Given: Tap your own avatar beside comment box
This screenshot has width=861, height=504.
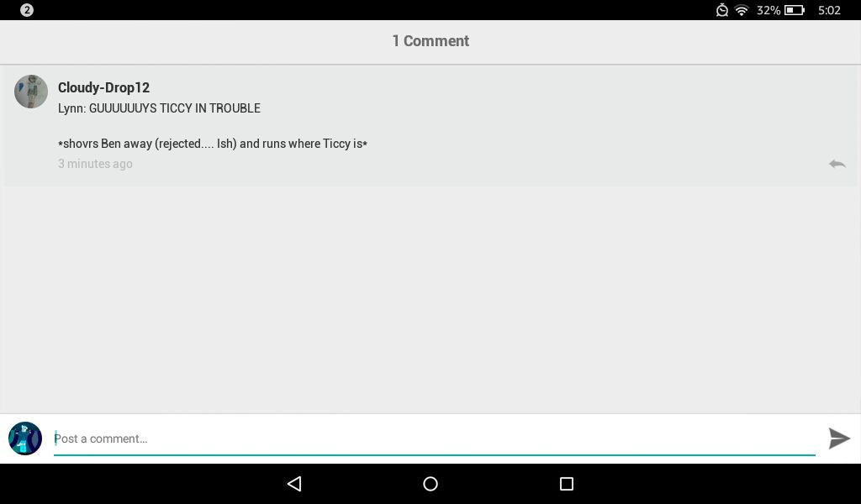Looking at the screenshot, I should pos(25,438).
